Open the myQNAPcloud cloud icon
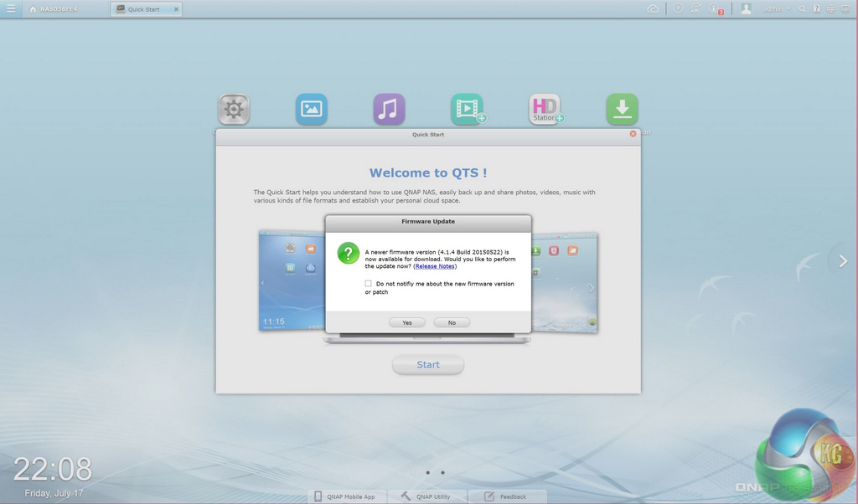The image size is (858, 504). [x=653, y=9]
